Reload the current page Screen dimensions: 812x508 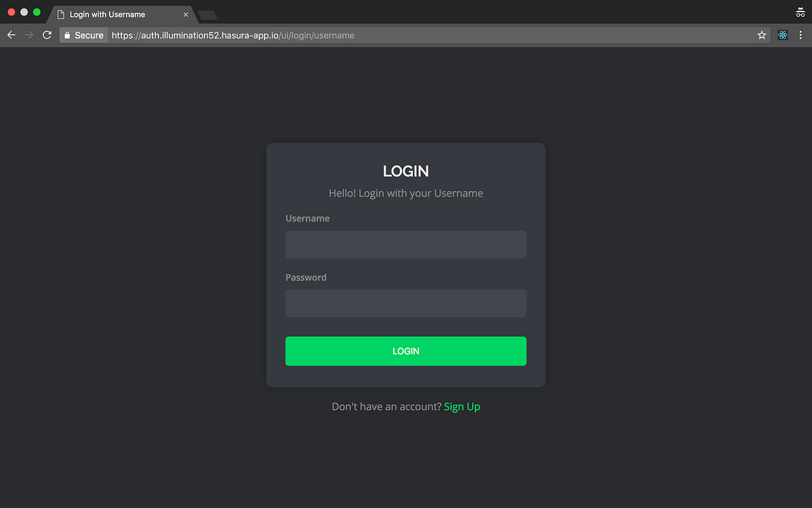click(x=47, y=35)
